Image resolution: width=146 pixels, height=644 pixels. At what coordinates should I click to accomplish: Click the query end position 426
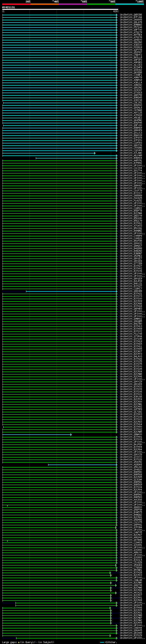click(115, 11)
